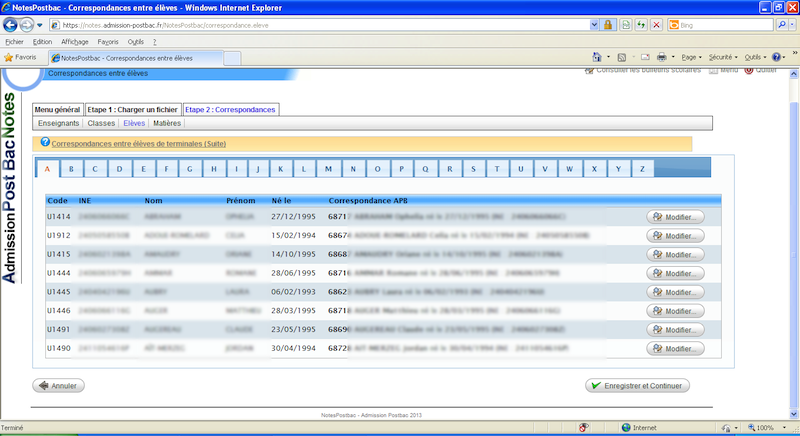Go to Etape 1 : Charger un fichier
This screenshot has width=800, height=436.
pyautogui.click(x=132, y=109)
